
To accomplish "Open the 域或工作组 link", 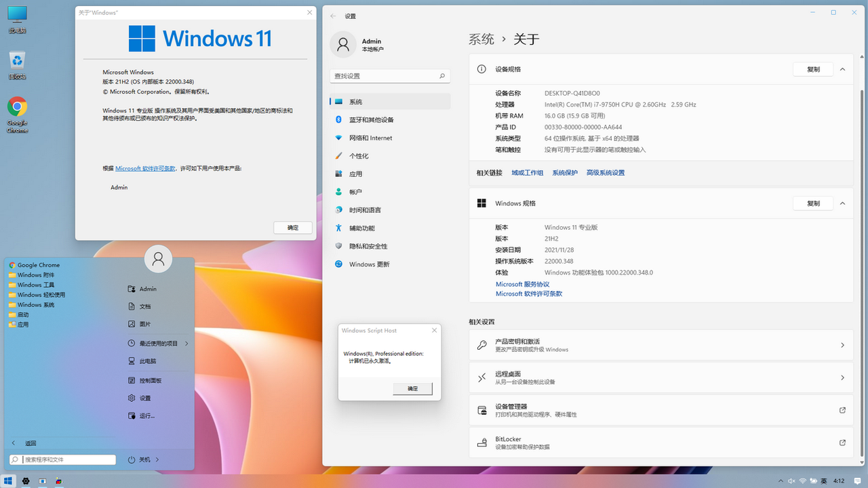I will click(528, 173).
